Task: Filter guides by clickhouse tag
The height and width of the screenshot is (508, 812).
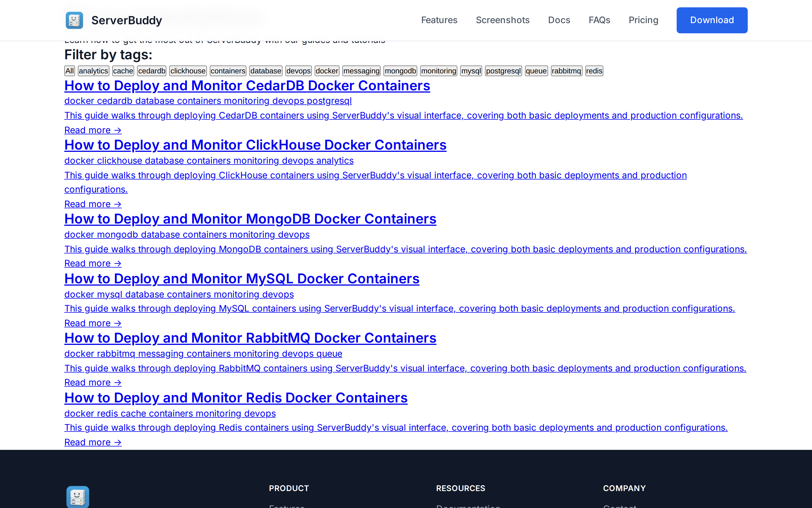Action: [188, 71]
